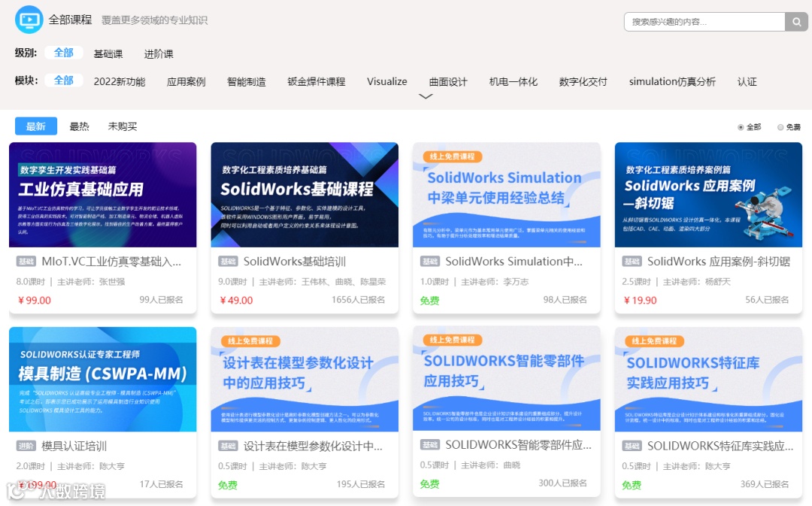
Task: Filter module by 曲面设计
Action: (x=448, y=82)
